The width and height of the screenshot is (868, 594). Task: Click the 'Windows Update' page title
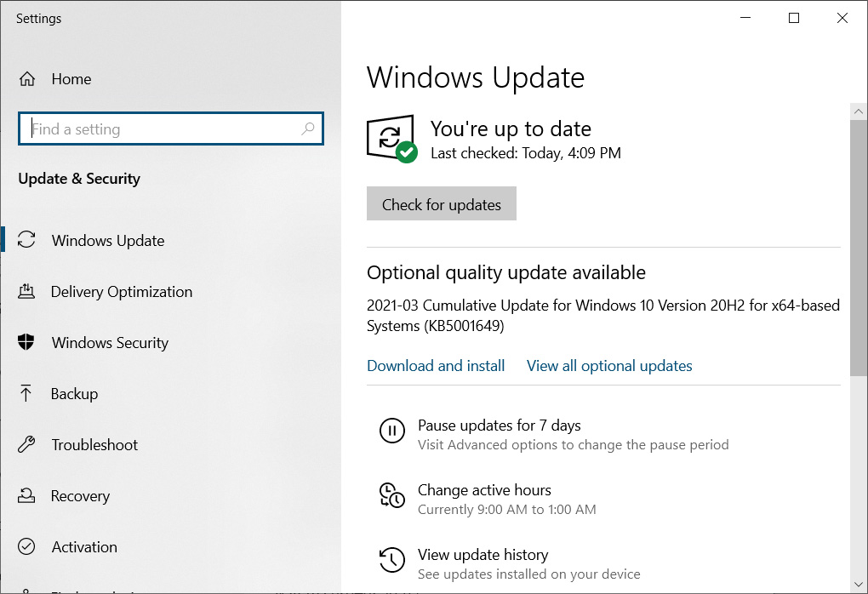pos(475,77)
